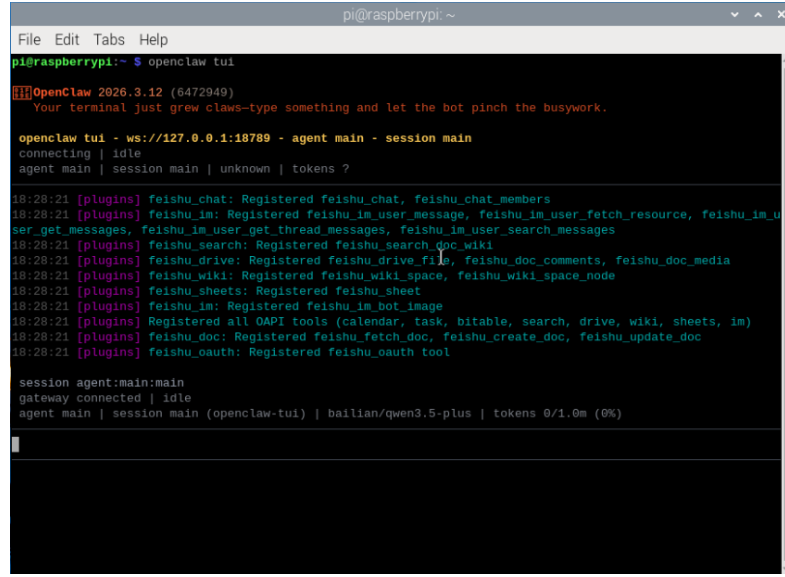785x577 pixels.
Task: Click 'feishu_im_user_fetch_resource' in the log
Action: tap(583, 215)
